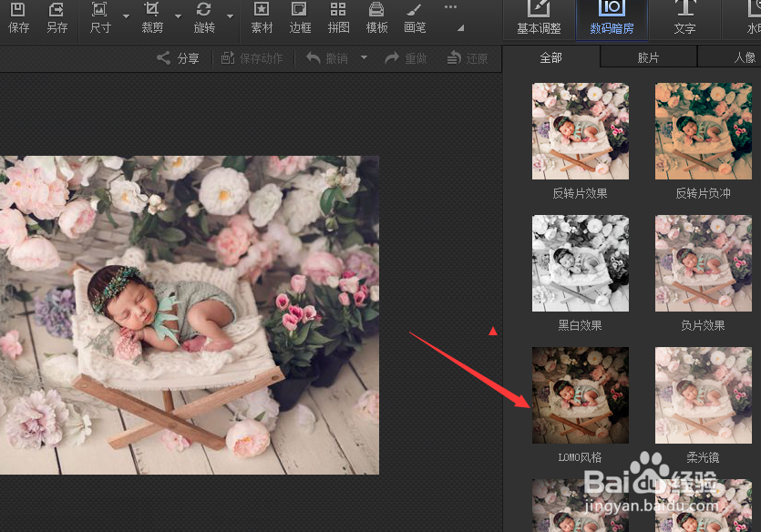Select the 胶片 film category tab
The width and height of the screenshot is (761, 532).
coord(648,57)
